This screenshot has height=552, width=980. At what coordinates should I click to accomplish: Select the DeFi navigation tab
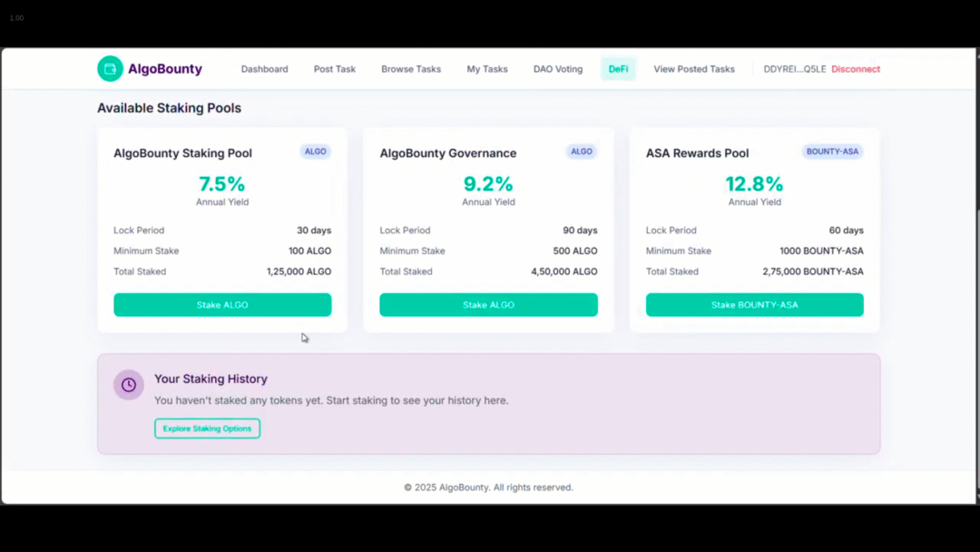(x=618, y=69)
